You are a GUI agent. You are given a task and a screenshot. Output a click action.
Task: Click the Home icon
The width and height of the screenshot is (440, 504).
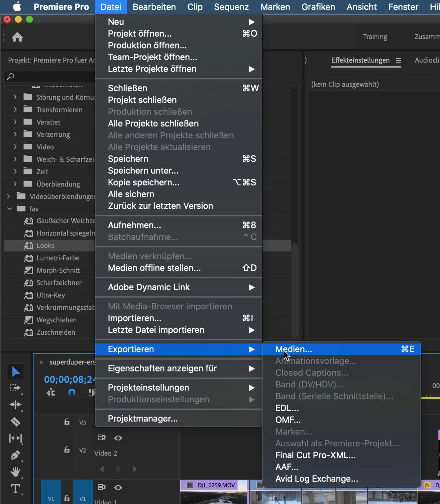17,37
